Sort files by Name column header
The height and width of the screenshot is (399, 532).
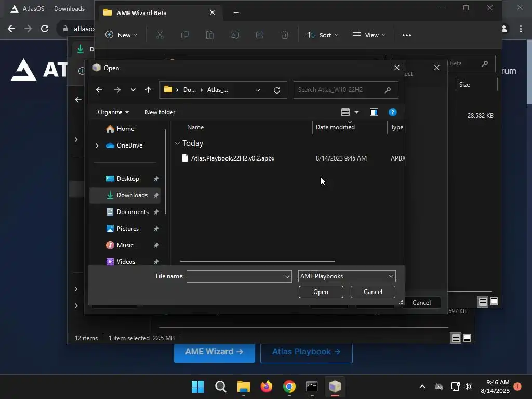point(195,127)
